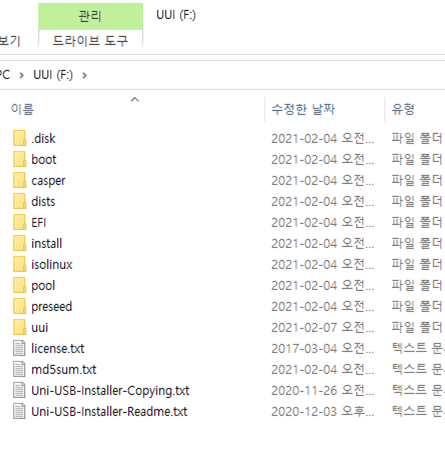445x474 pixels.
Task: Select the .disk folder icon
Action: 19,138
